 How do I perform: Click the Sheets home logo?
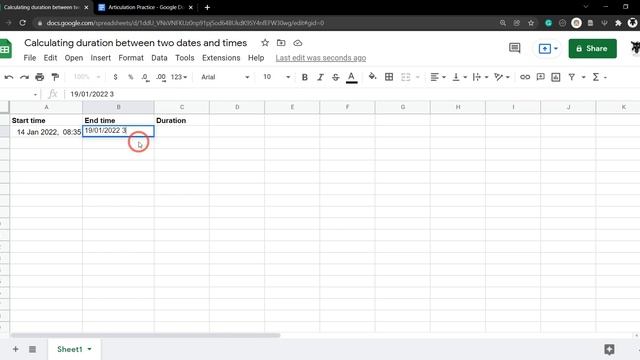pyautogui.click(x=5, y=49)
